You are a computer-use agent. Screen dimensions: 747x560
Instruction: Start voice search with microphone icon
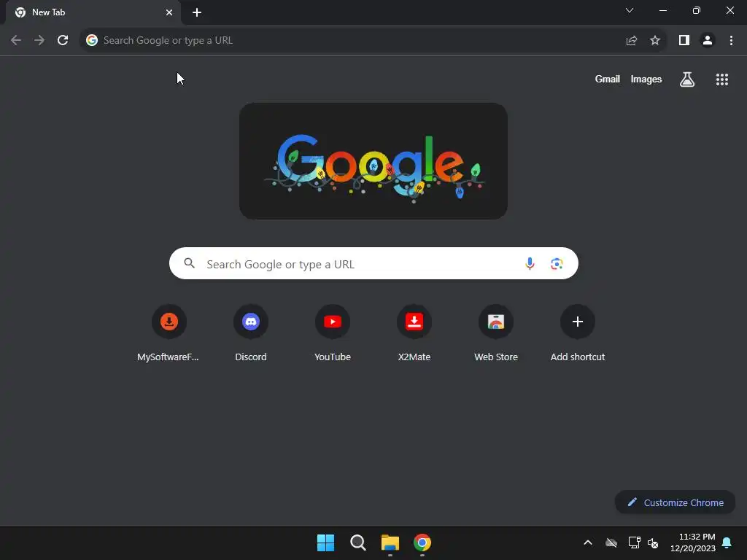(530, 263)
